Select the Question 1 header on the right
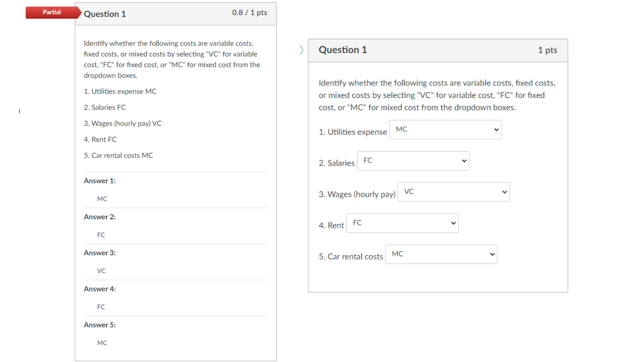Screen dimensions: 644x362 [343, 50]
